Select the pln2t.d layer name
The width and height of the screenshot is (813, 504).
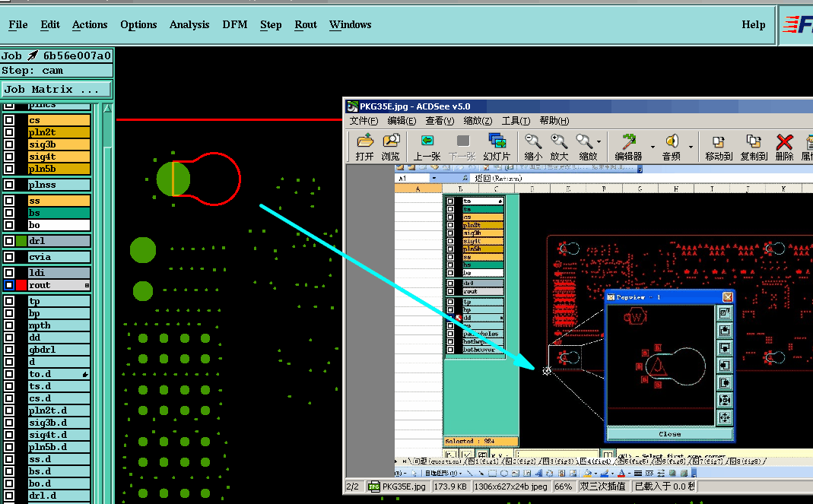(59, 410)
